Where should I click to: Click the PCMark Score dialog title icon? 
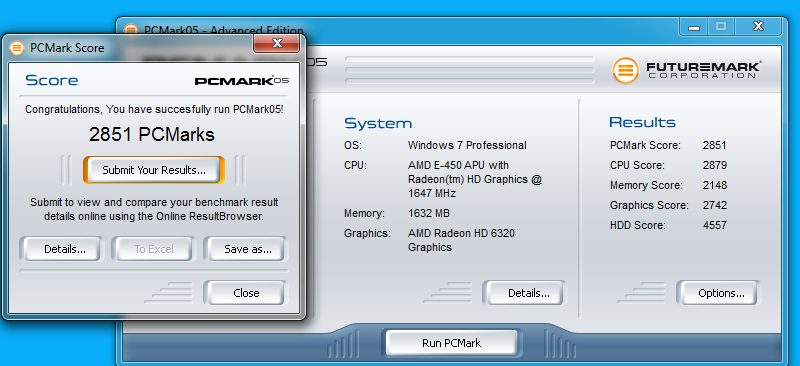tap(17, 48)
